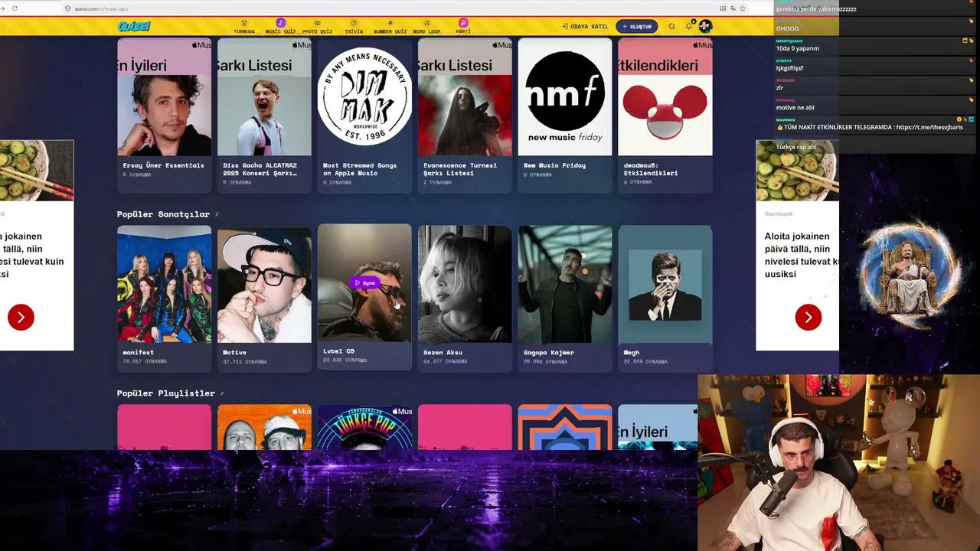
Task: Click the Oluştur button
Action: pyautogui.click(x=636, y=26)
